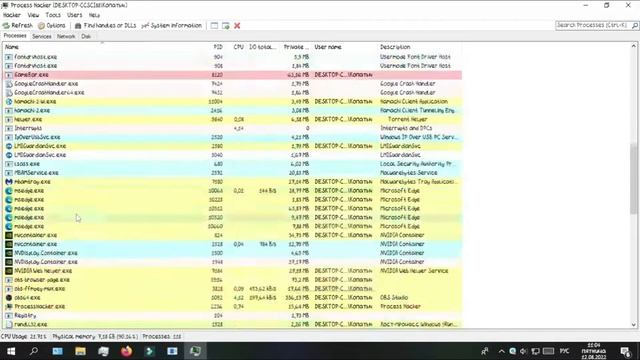
Task: Click the Refresh toolbar icon
Action: 6,25
